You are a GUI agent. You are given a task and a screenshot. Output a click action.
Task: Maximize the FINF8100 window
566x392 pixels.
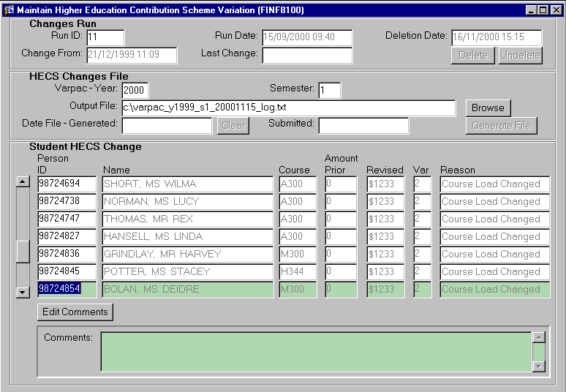543,10
